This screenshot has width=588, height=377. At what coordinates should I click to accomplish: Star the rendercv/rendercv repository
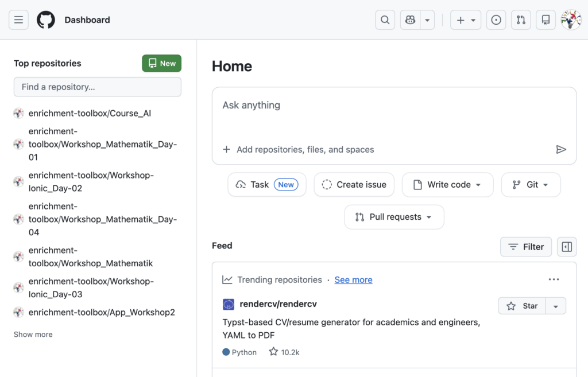coord(521,306)
